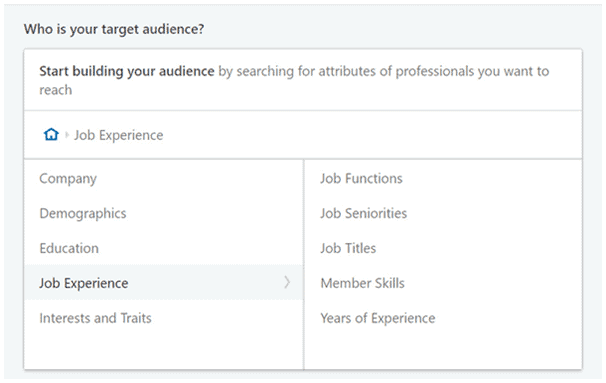The width and height of the screenshot is (606, 383).
Task: Select the highlighted Job Experience category
Action: point(163,283)
